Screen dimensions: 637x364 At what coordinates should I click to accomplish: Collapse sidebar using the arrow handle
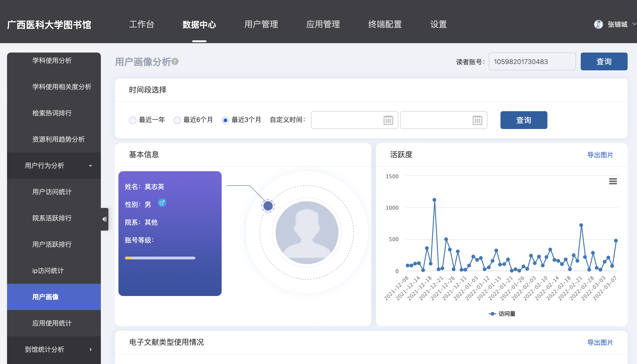pyautogui.click(x=105, y=219)
